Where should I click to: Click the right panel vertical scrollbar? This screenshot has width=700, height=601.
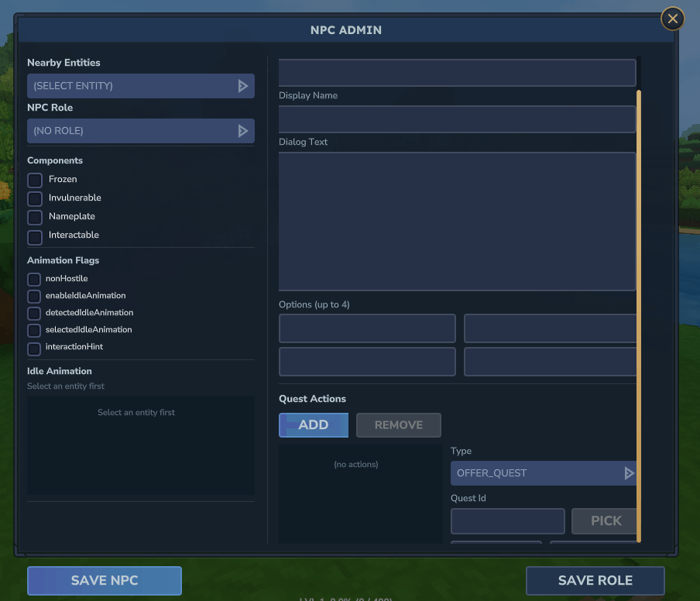[x=639, y=316]
